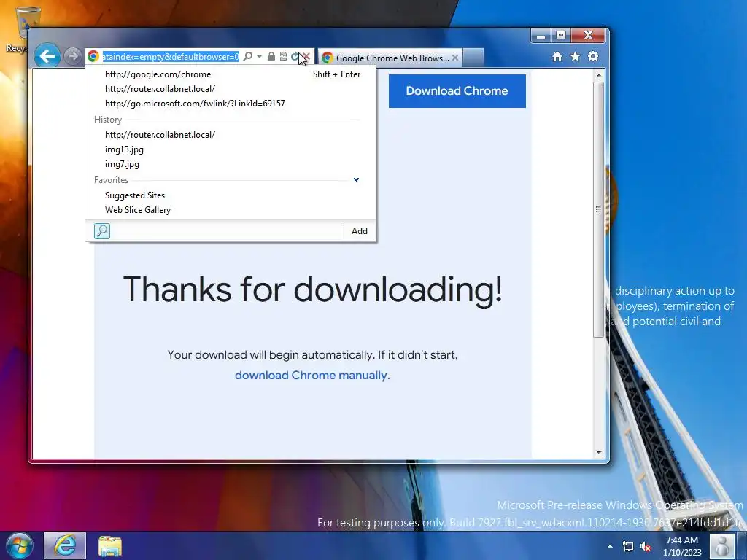Click the page scrollbar up arrow
747x560 pixels.
click(x=599, y=75)
